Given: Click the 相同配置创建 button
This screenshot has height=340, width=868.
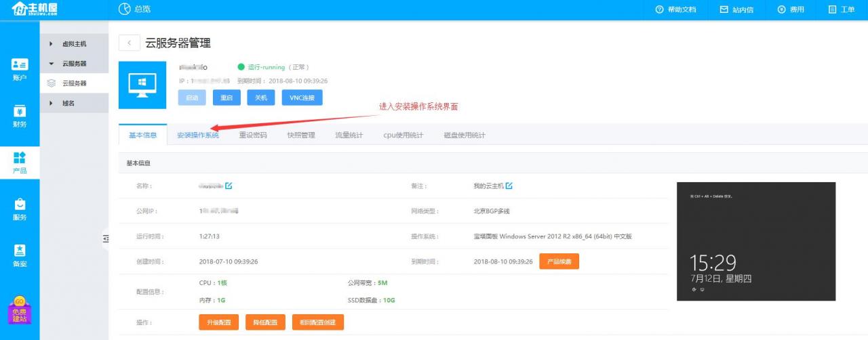Looking at the screenshot, I should (x=318, y=322).
